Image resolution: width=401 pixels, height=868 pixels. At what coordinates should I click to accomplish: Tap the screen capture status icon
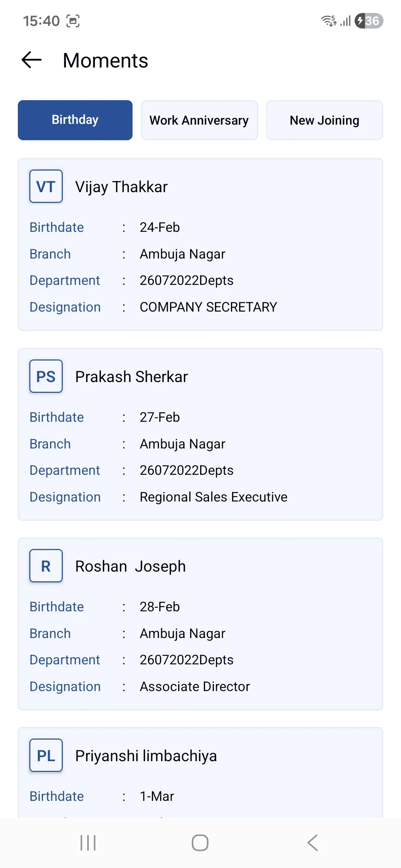pos(73,21)
